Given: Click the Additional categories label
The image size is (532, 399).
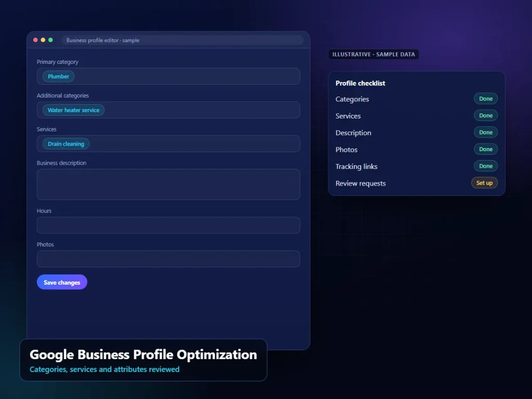Looking at the screenshot, I should (x=62, y=96).
